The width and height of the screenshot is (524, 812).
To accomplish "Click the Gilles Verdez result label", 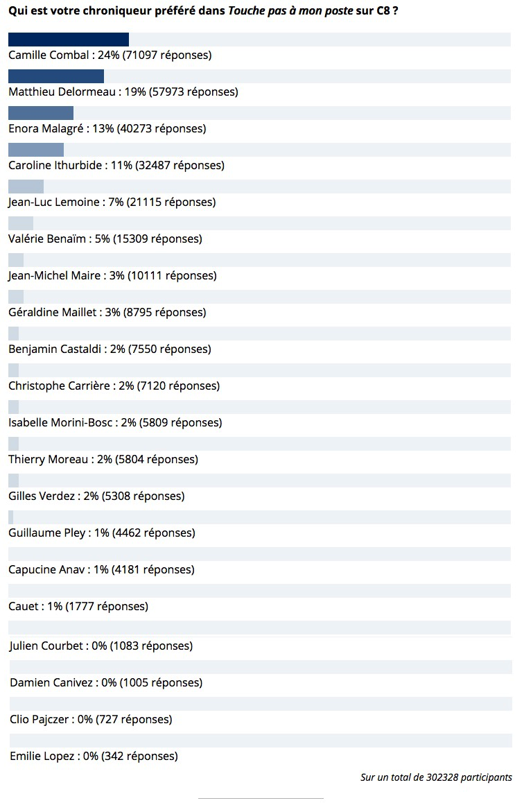I will pos(96,496).
